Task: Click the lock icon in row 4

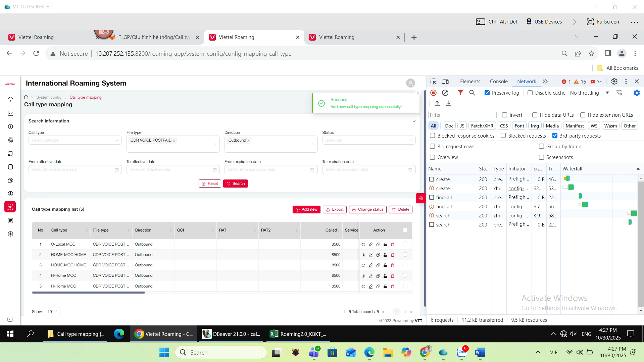Action: point(385,276)
